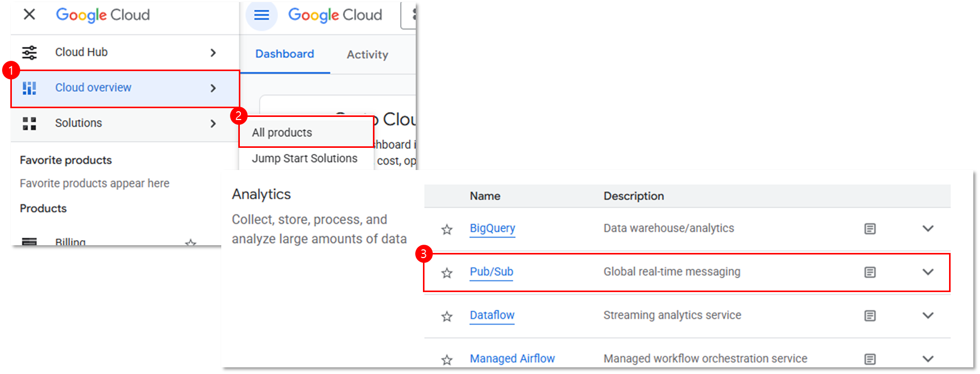Expand the Pub/Sub row chevron
980x374 pixels.
click(x=928, y=271)
